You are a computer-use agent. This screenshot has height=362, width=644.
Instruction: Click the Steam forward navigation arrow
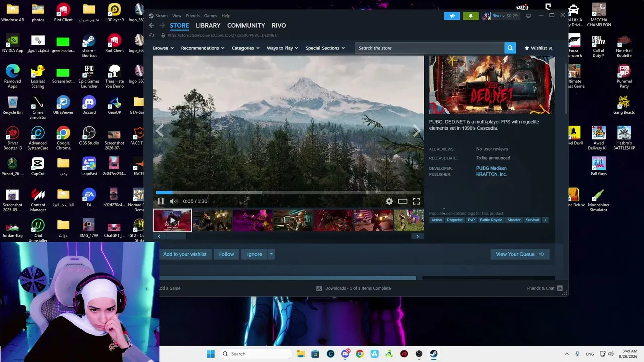(x=162, y=25)
